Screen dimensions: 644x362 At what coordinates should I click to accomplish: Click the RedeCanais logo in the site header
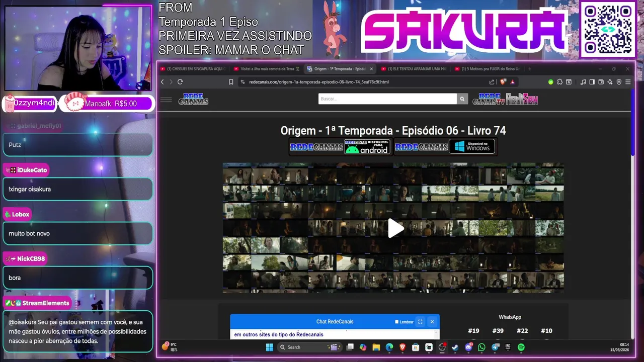point(193,99)
